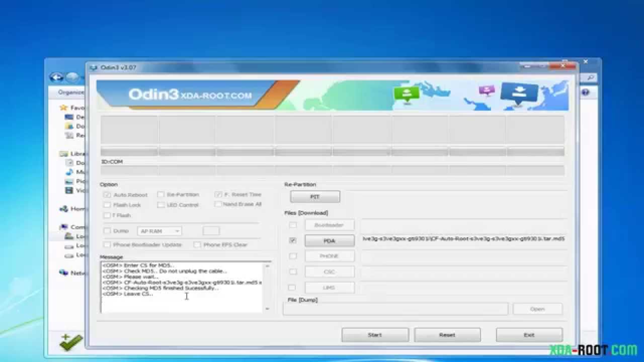The height and width of the screenshot is (362, 644).
Task: Click the Start button
Action: 375,335
